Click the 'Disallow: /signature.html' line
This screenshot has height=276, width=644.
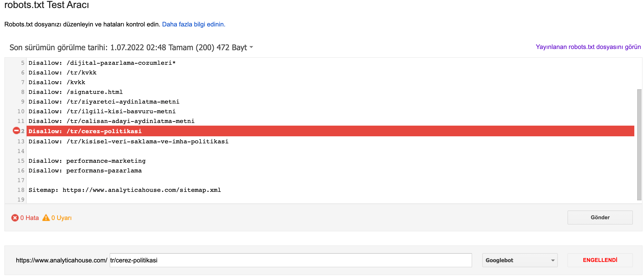(x=76, y=92)
